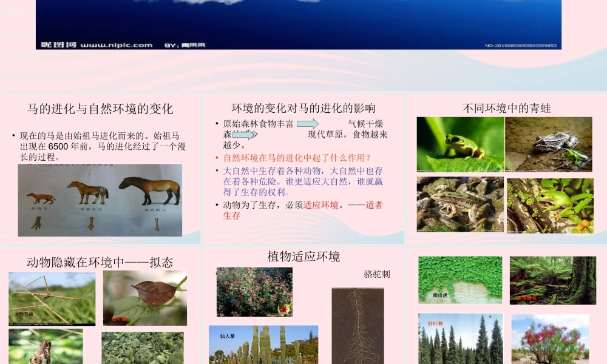The height and width of the screenshot is (364, 607).
Task: Select the green frog on tree trunk photo
Action: [550, 206]
